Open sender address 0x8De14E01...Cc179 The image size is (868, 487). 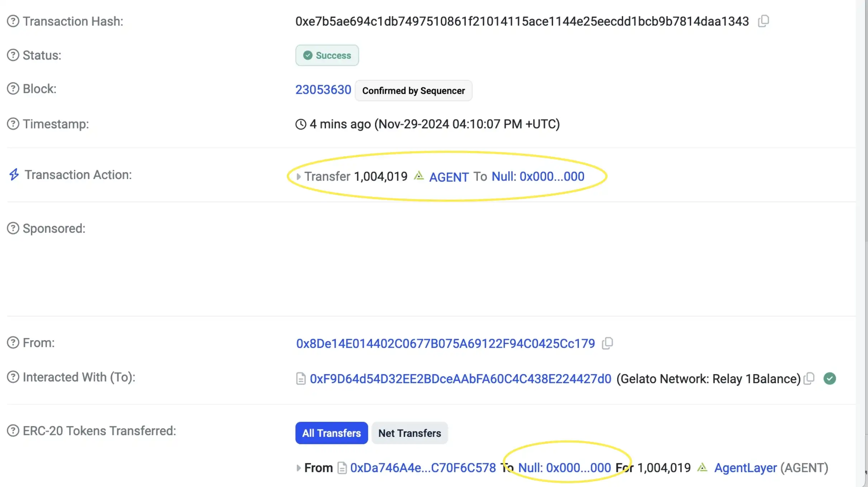(445, 344)
